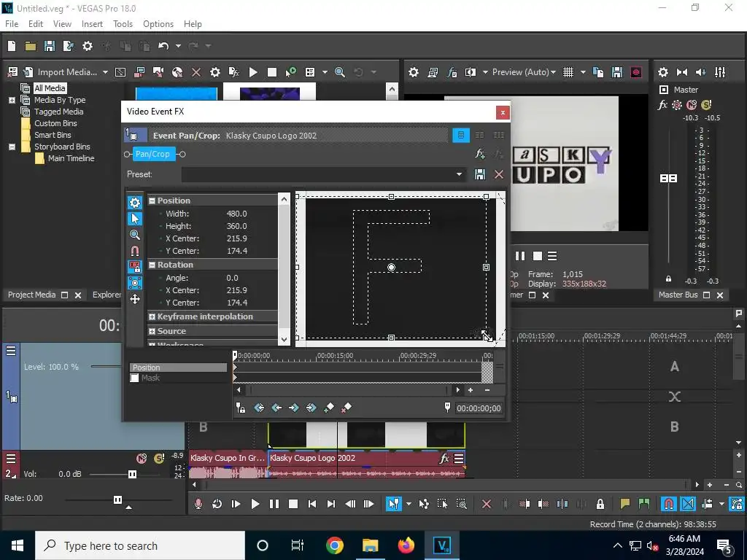This screenshot has height=560, width=747.
Task: Click timeline Play button in transport bar
Action: [255, 504]
